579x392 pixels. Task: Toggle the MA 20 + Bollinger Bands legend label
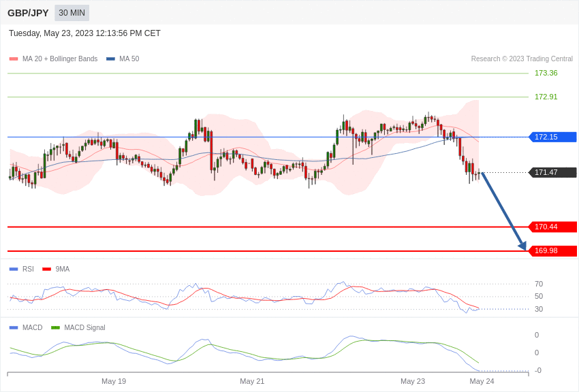(x=60, y=59)
